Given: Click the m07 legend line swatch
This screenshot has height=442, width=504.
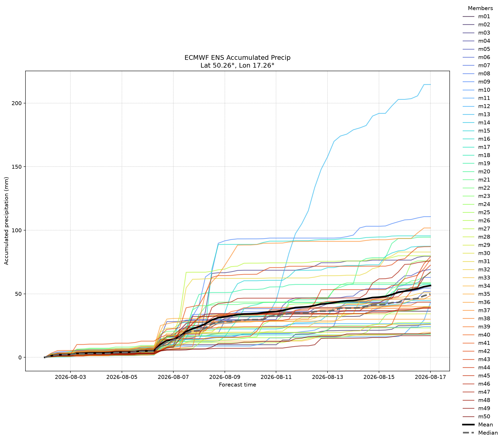Looking at the screenshot, I should tap(468, 65).
